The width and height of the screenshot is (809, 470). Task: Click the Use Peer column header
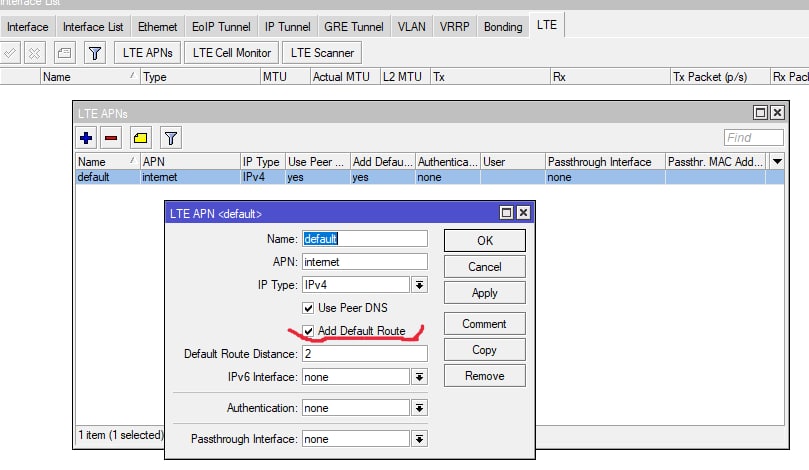pyautogui.click(x=318, y=161)
